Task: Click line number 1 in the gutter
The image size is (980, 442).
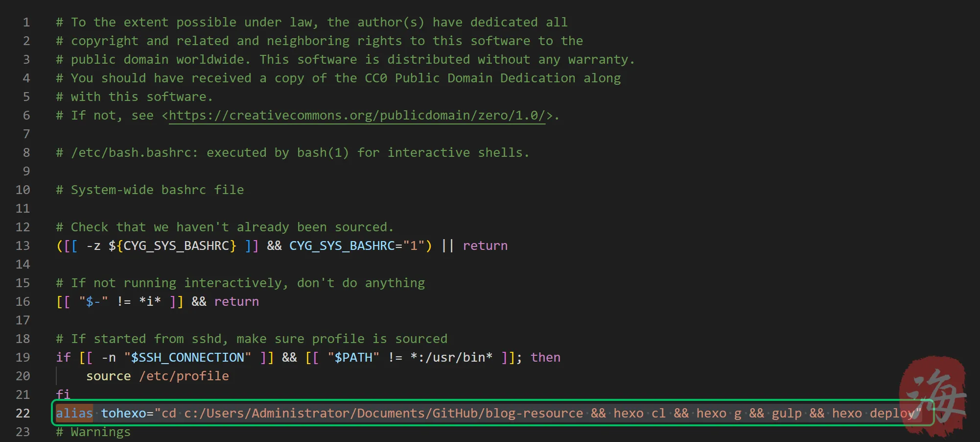Action: point(26,23)
